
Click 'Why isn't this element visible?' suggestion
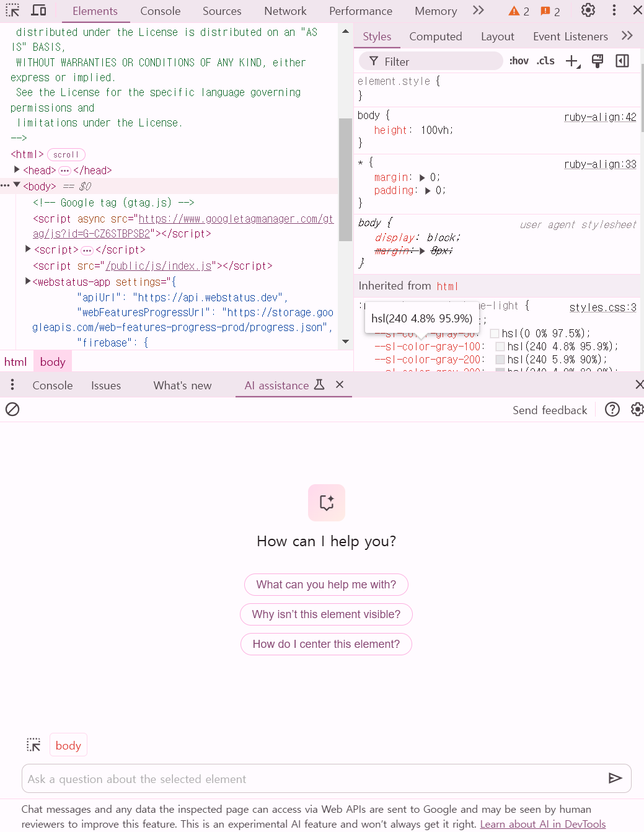click(326, 614)
